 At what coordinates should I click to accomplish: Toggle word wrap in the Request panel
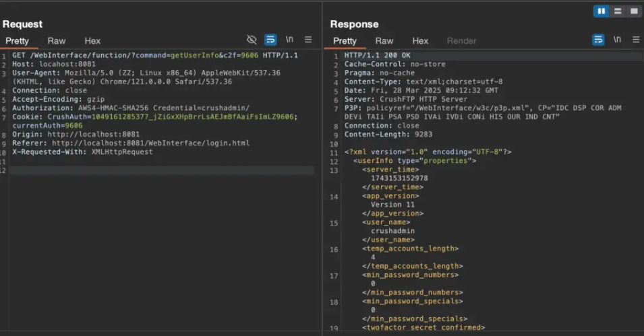click(x=270, y=40)
